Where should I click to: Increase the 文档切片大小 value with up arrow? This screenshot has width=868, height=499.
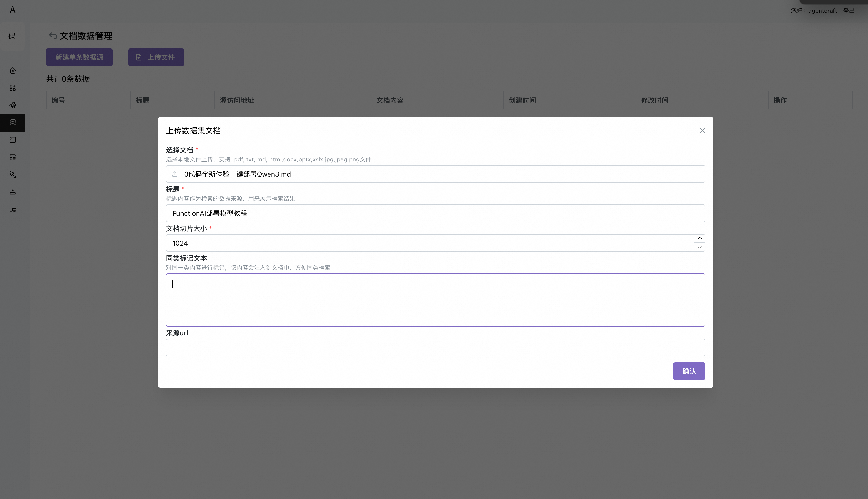point(700,238)
